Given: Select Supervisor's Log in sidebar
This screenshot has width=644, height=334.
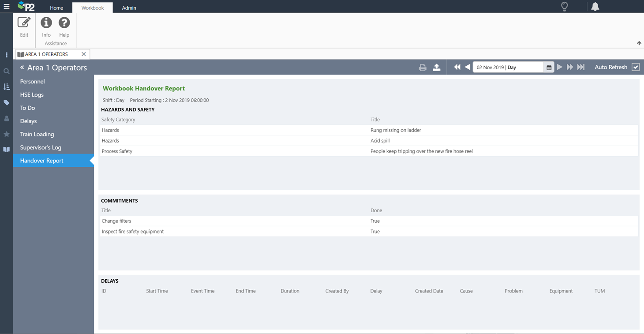Looking at the screenshot, I should 41,147.
